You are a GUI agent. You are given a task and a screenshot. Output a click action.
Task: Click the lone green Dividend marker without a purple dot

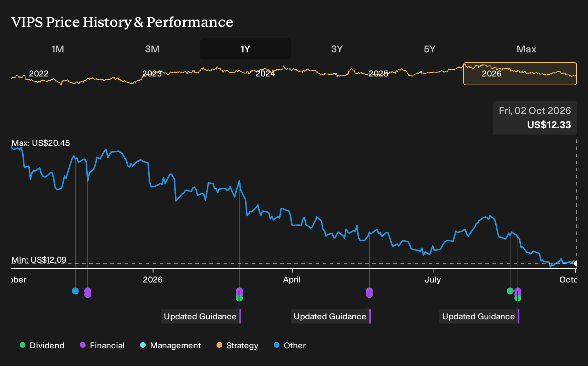510,291
